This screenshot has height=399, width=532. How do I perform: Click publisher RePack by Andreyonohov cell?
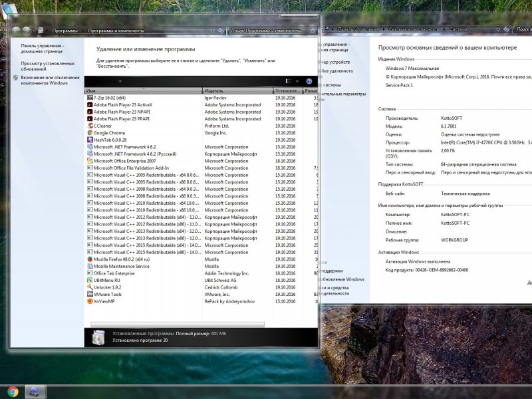tap(229, 301)
